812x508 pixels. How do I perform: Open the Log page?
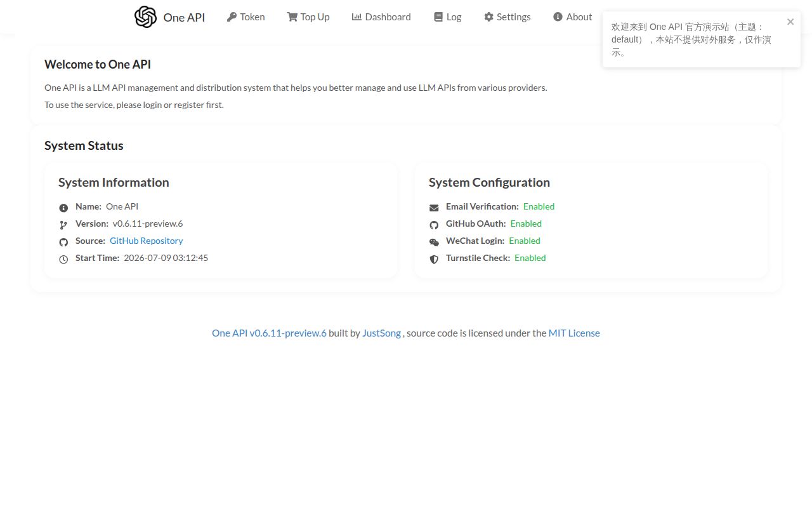click(448, 17)
